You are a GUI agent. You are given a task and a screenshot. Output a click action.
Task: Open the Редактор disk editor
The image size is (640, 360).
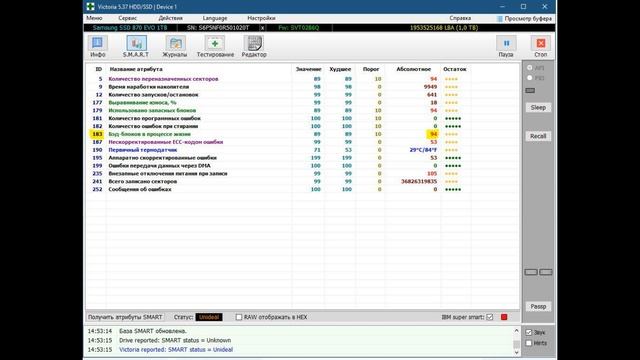(x=254, y=46)
